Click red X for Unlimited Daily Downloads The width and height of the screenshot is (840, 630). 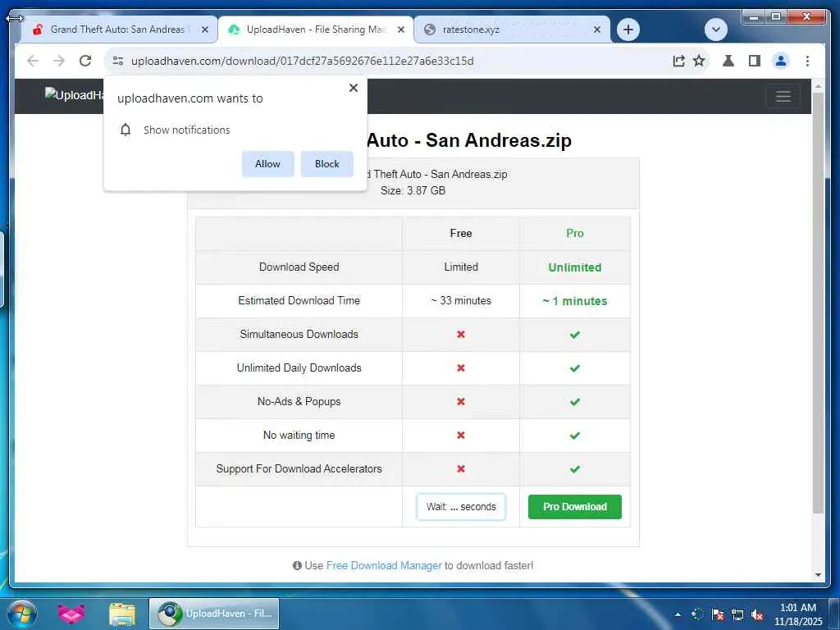point(461,368)
